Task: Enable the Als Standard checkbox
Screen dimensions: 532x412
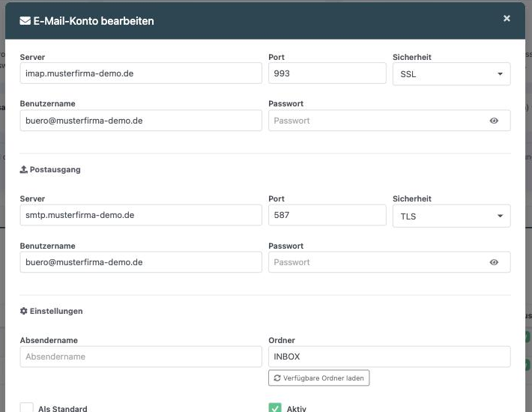Action: point(26,408)
